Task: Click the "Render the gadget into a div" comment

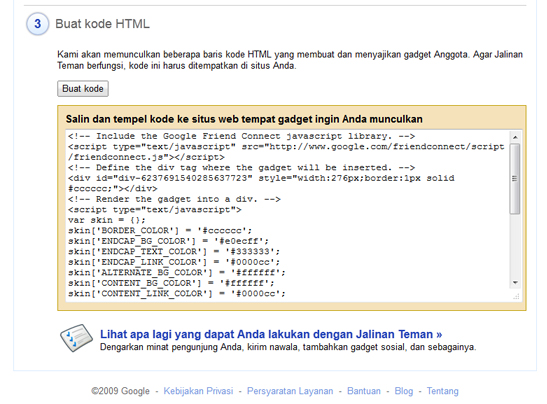Action: [x=174, y=199]
